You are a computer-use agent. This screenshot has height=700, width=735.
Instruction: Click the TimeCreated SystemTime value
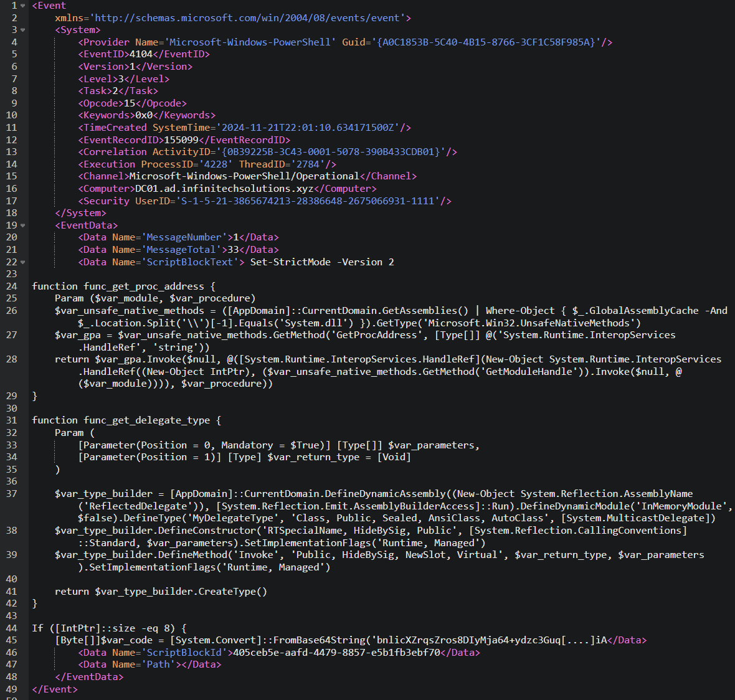(308, 128)
